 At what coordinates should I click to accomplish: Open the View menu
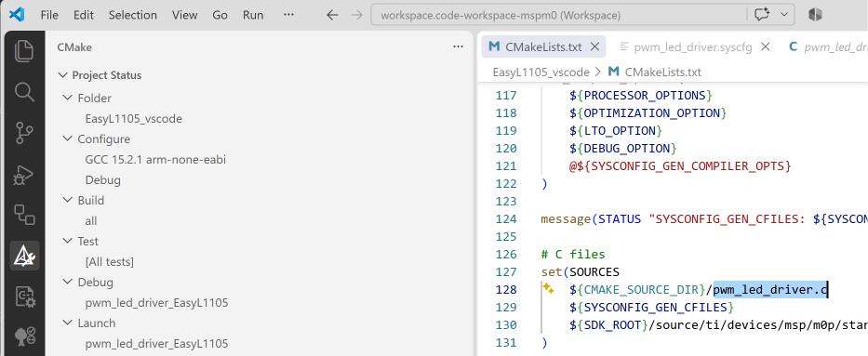click(x=185, y=15)
